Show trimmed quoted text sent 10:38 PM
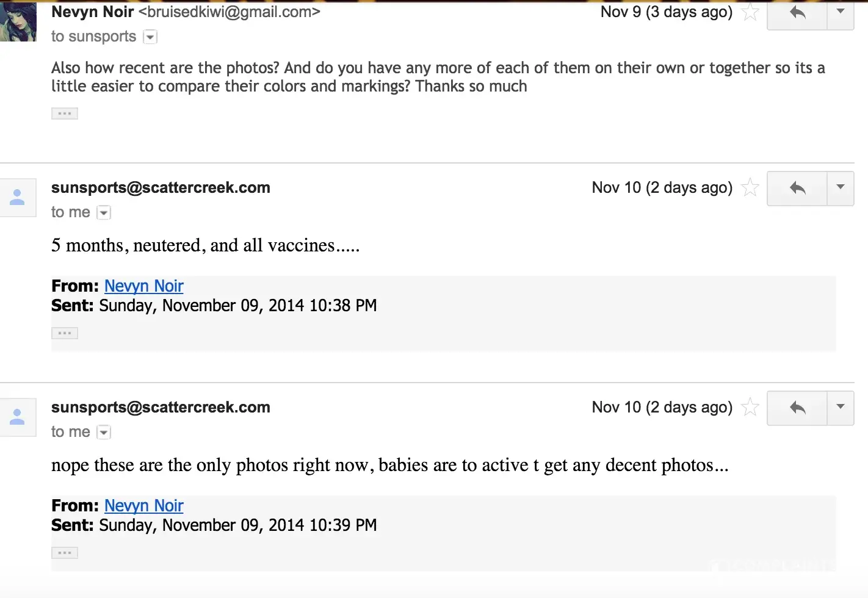 tap(65, 333)
